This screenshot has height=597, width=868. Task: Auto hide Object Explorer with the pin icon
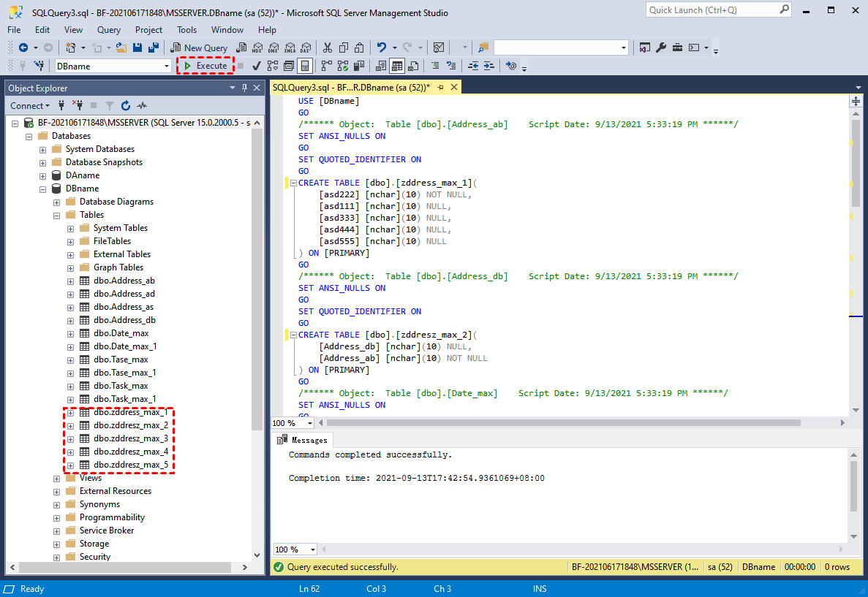tap(244, 88)
